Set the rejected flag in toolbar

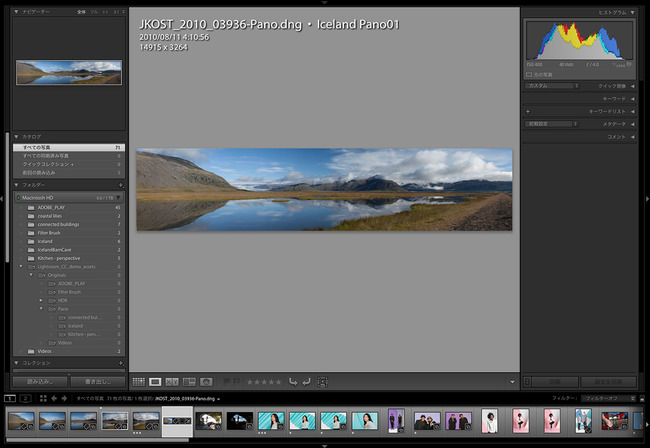236,382
